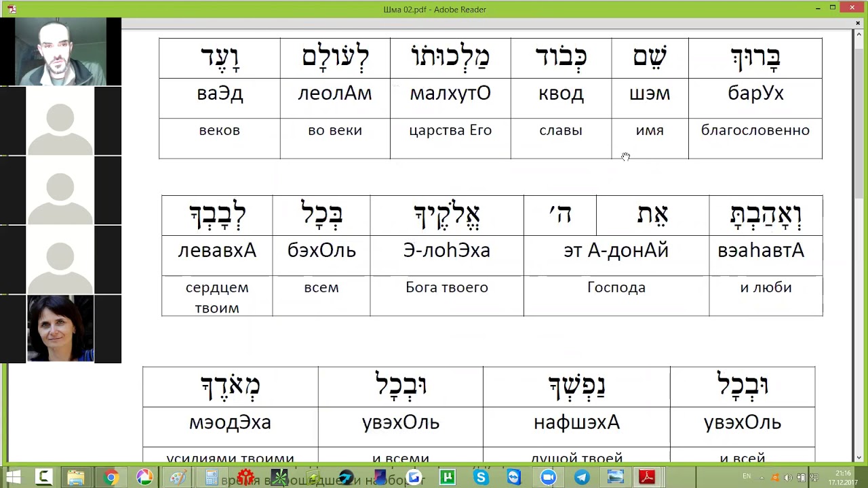Click the transliteration 'Э-лоhЭха'
Viewport: 868px width, 488px height.
[446, 250]
